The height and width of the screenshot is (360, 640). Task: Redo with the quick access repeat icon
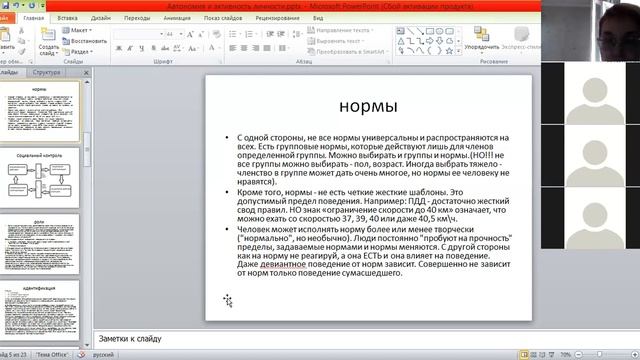point(32,6)
